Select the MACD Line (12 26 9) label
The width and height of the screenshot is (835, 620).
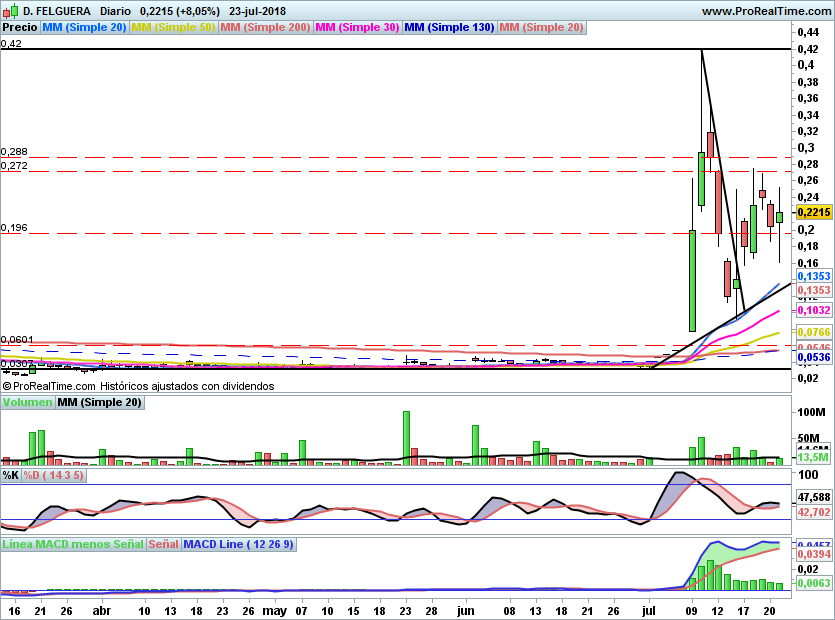239,545
